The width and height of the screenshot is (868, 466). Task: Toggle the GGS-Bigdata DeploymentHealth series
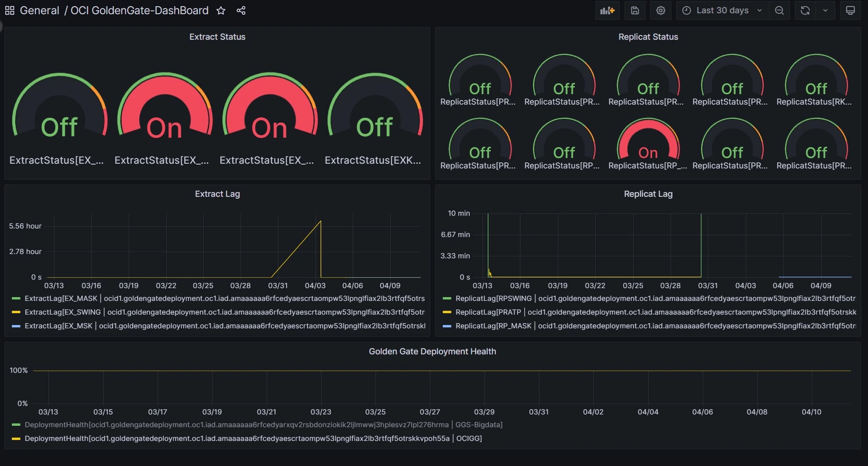[x=264, y=425]
